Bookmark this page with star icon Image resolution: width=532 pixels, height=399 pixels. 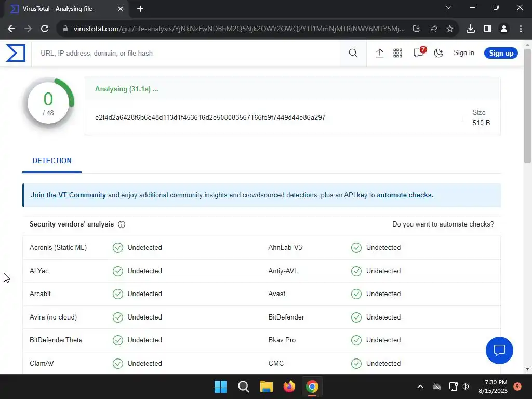pyautogui.click(x=450, y=29)
